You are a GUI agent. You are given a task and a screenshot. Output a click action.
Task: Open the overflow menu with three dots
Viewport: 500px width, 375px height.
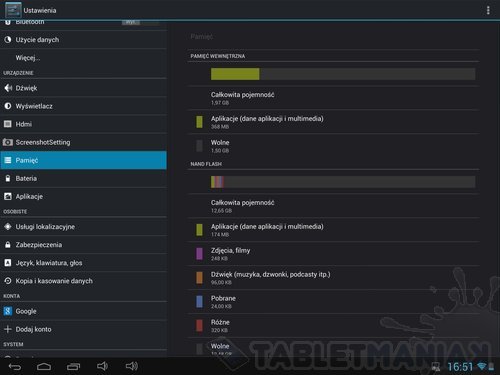tap(488, 10)
